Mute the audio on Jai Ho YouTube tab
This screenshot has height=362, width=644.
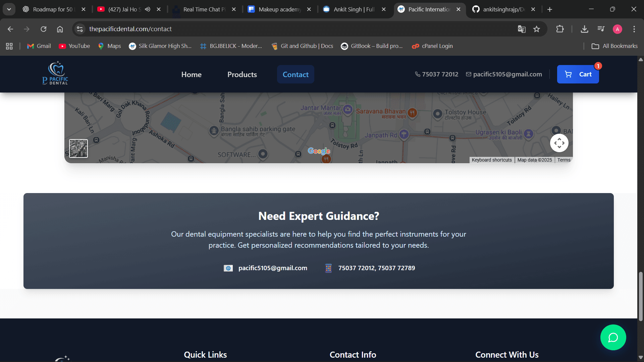click(x=148, y=9)
